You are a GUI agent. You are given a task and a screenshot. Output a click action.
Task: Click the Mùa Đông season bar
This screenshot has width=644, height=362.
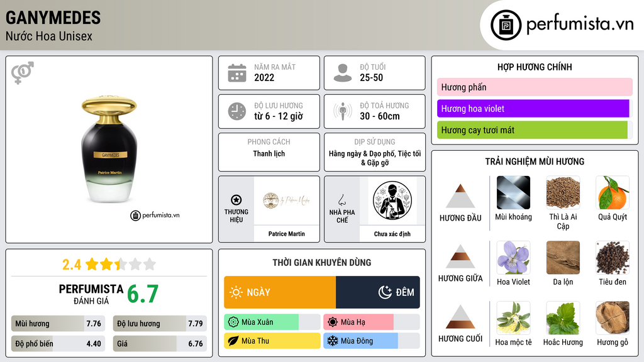(371, 341)
